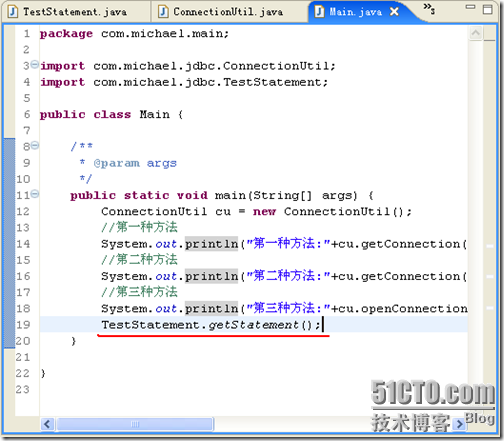Click 'com.michael.jdbc.ConnectionUtil' on line 3
Screen dimensions: 504x441
[211, 66]
